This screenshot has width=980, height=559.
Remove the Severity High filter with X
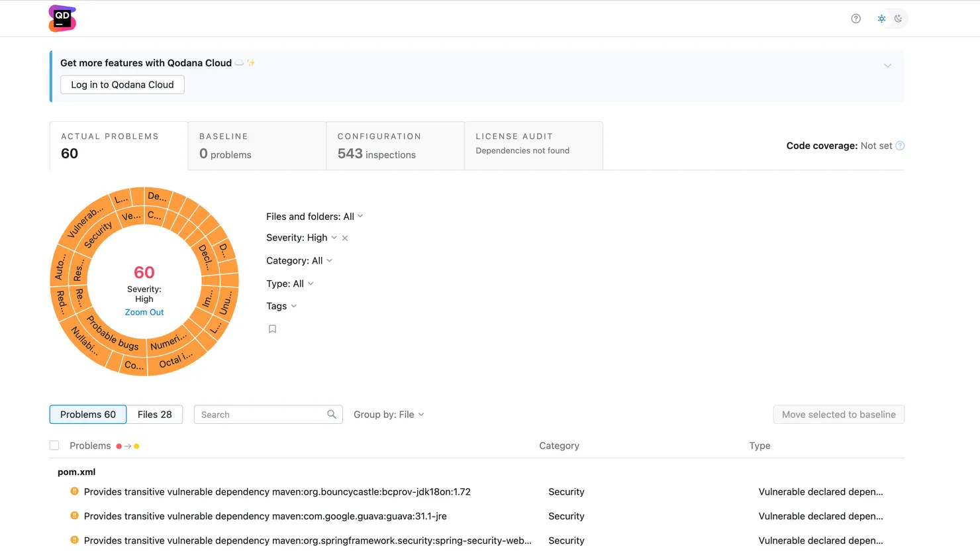pyautogui.click(x=345, y=238)
